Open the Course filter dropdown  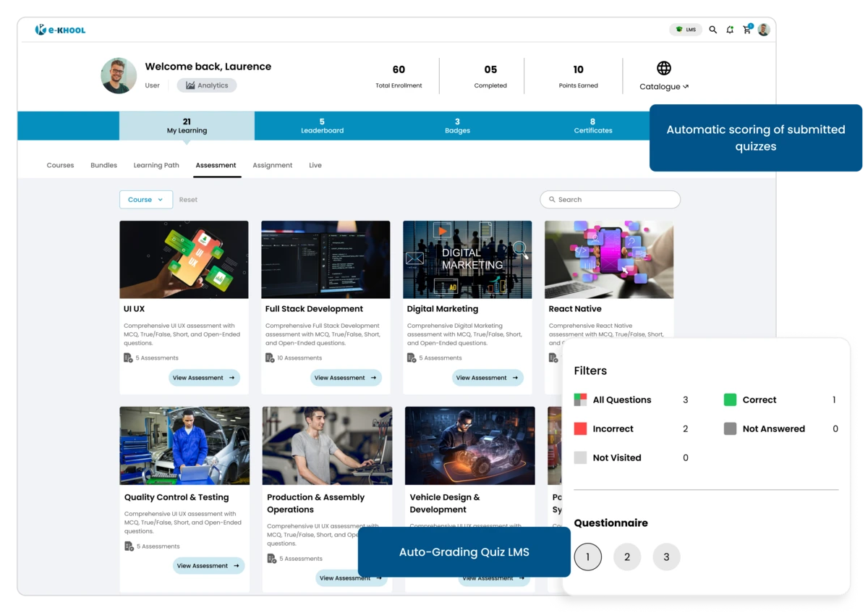point(146,199)
